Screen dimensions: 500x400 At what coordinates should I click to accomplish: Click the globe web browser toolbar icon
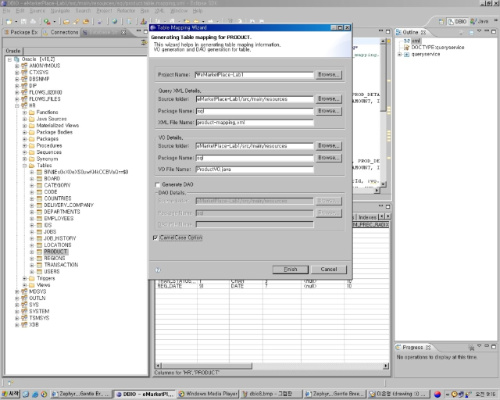coord(115,22)
